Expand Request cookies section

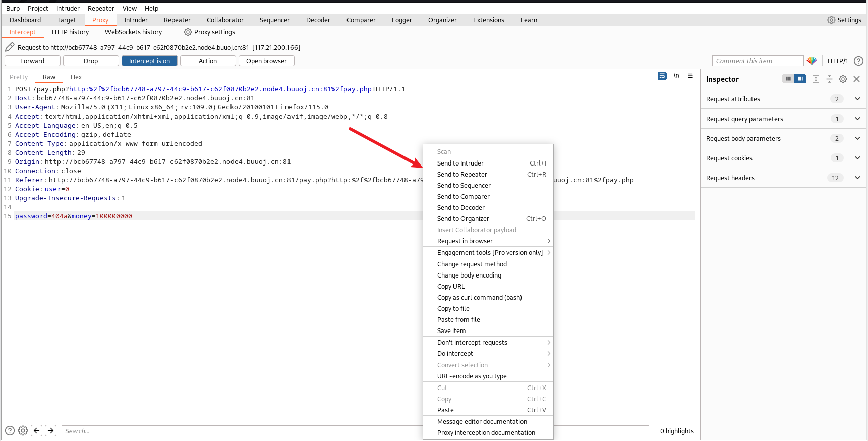783,158
